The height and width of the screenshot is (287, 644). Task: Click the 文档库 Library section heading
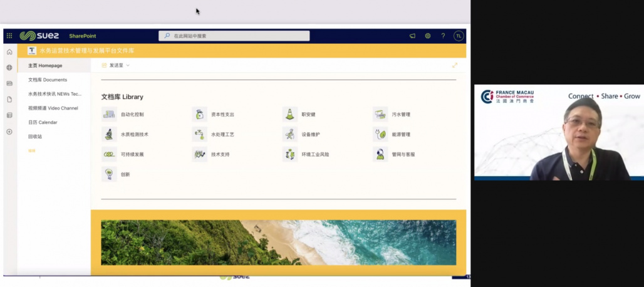pos(122,97)
